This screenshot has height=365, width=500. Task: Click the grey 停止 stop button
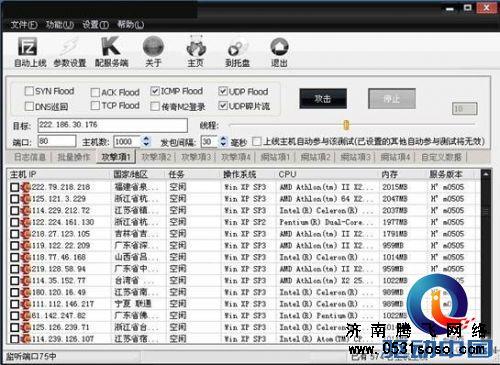coord(392,98)
